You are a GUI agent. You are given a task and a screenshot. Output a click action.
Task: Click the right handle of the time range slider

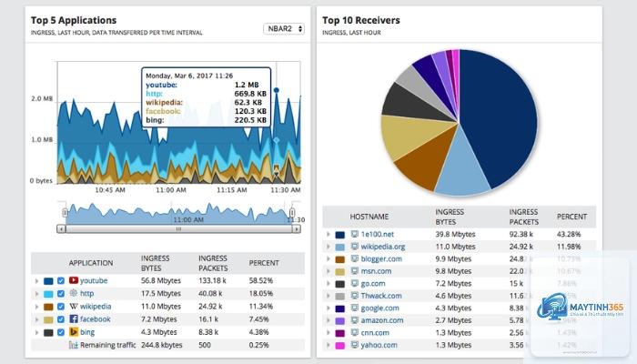point(292,212)
